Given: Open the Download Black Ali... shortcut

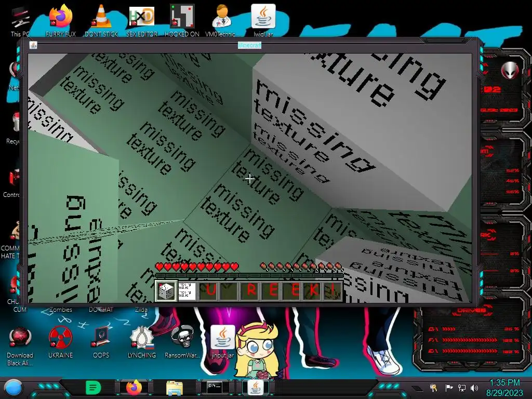Looking at the screenshot, I should [x=20, y=346].
